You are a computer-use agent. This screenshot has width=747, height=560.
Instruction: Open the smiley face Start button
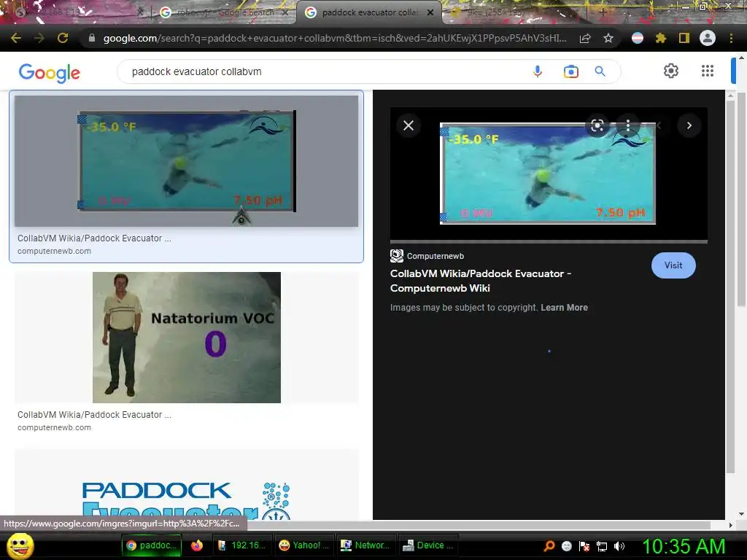point(20,545)
